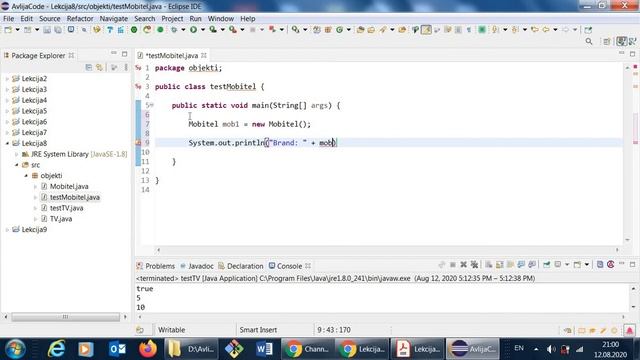Expand JRE System Library node

click(17, 154)
